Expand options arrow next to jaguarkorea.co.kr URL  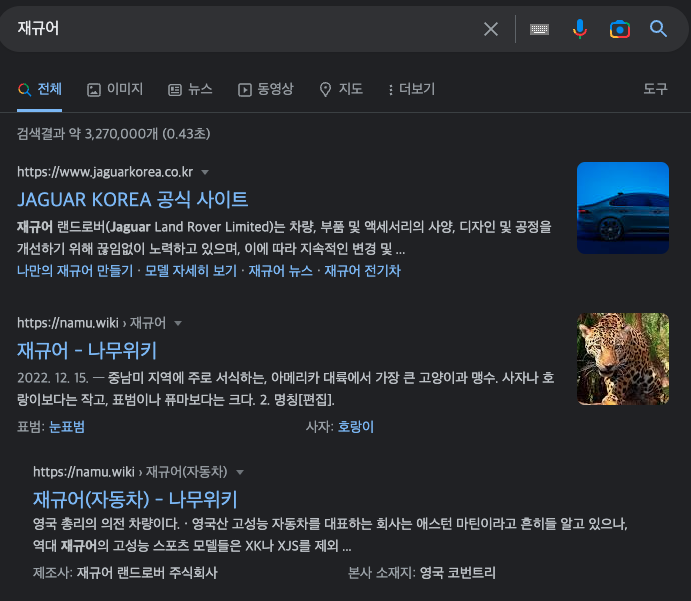(205, 172)
